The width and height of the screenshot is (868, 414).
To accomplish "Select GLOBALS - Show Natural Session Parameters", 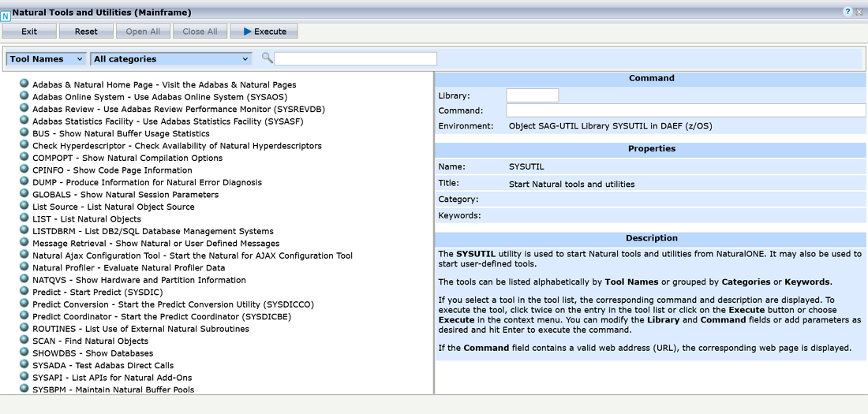I will pyautogui.click(x=125, y=194).
